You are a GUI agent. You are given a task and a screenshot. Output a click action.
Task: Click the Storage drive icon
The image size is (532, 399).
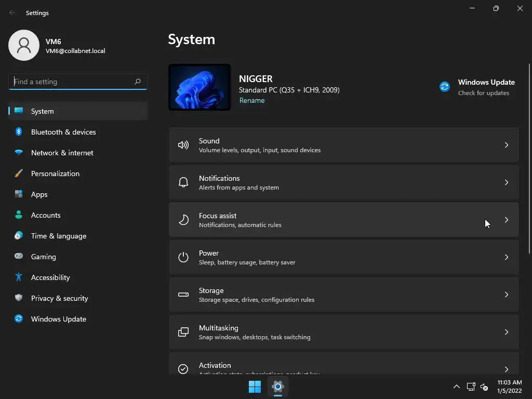(x=183, y=295)
